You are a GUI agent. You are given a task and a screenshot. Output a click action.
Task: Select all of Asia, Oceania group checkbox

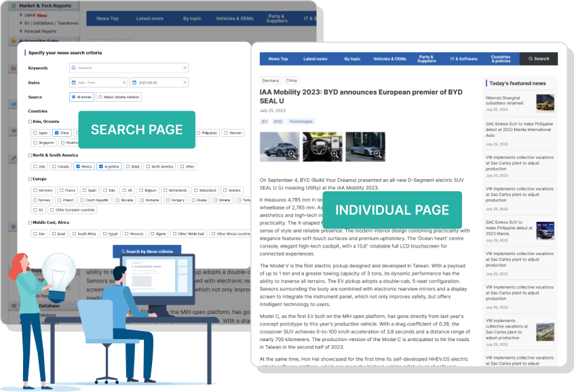pos(30,121)
